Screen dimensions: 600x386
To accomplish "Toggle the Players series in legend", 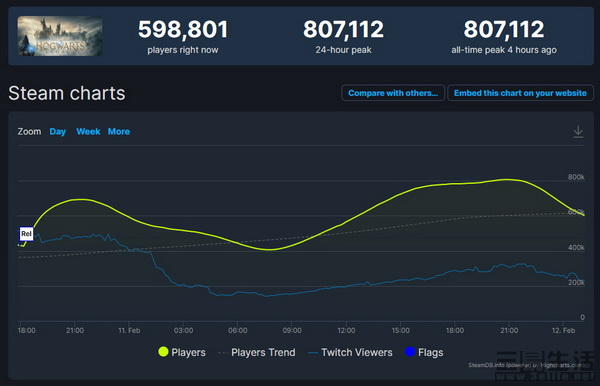I will [x=182, y=352].
